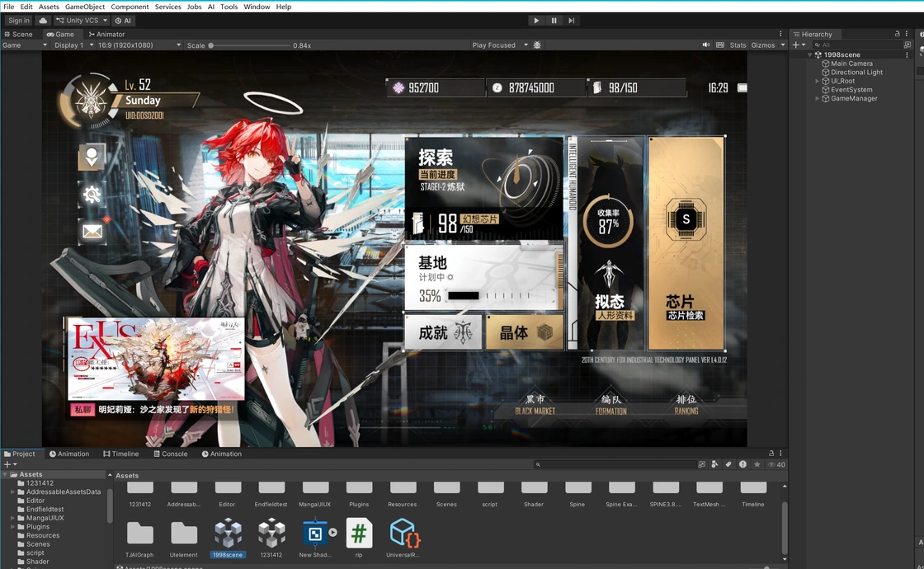Select EventSystem in Hierarchy
Screen dimensions: 924x569
[x=851, y=90]
